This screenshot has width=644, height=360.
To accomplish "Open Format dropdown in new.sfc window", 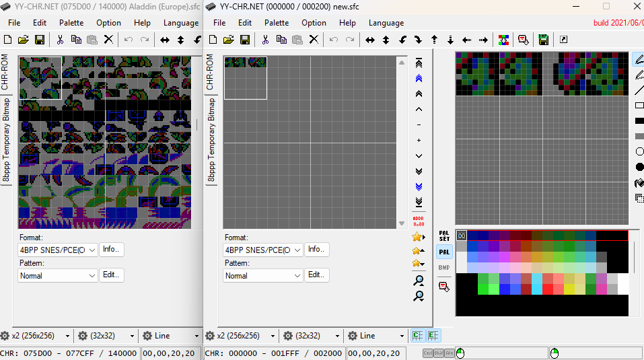I will click(263, 250).
